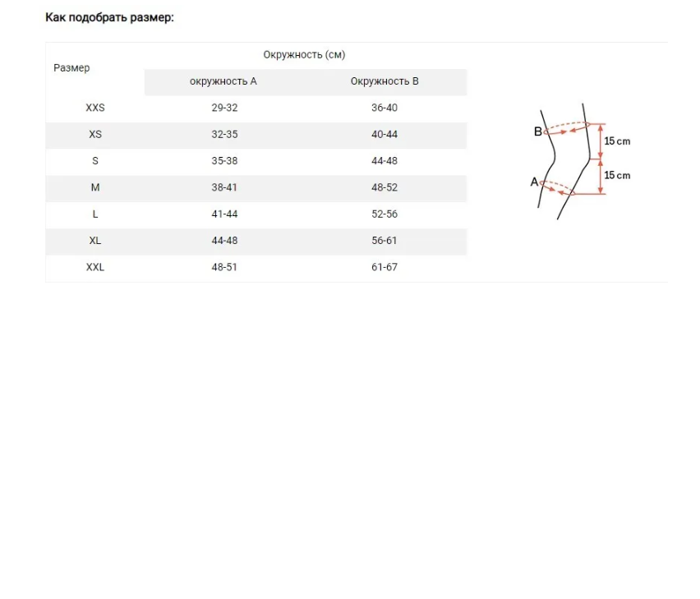Click the 'окружность A' column header
The image size is (700, 599).
point(223,81)
